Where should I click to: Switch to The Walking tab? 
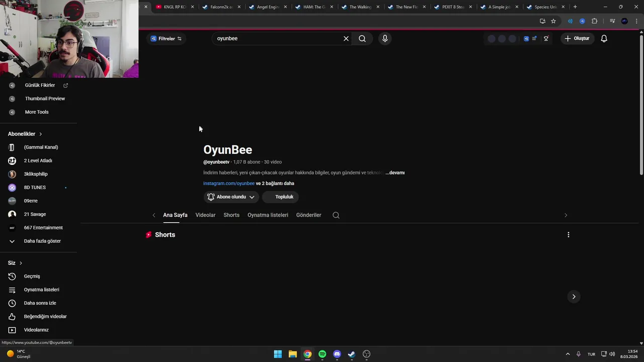click(360, 7)
